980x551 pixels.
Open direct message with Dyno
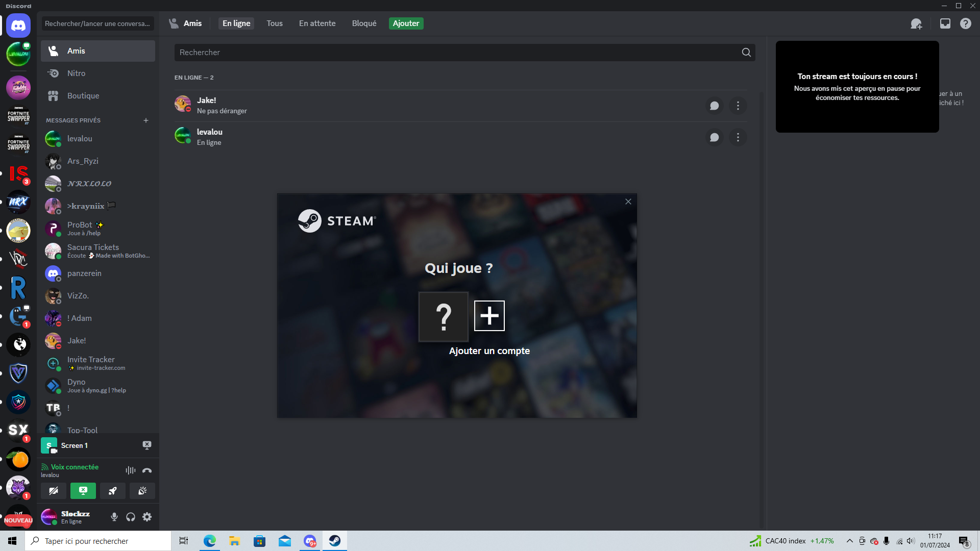[x=98, y=386]
